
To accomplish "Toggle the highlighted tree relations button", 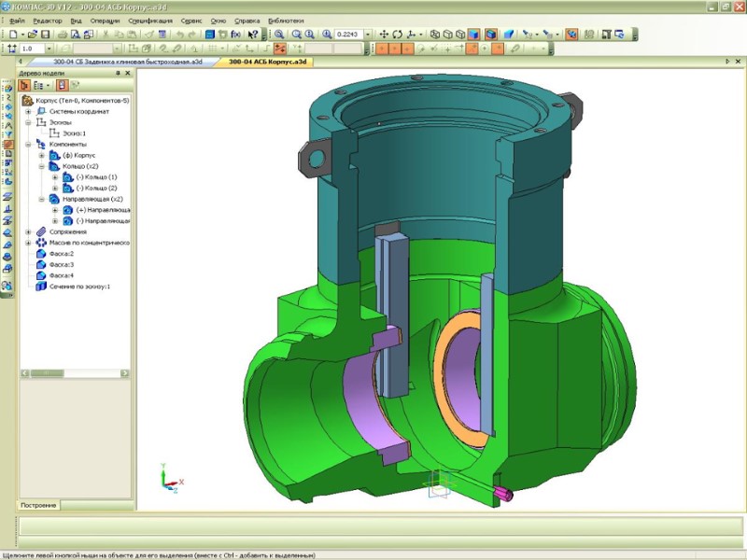I will (x=62, y=85).
